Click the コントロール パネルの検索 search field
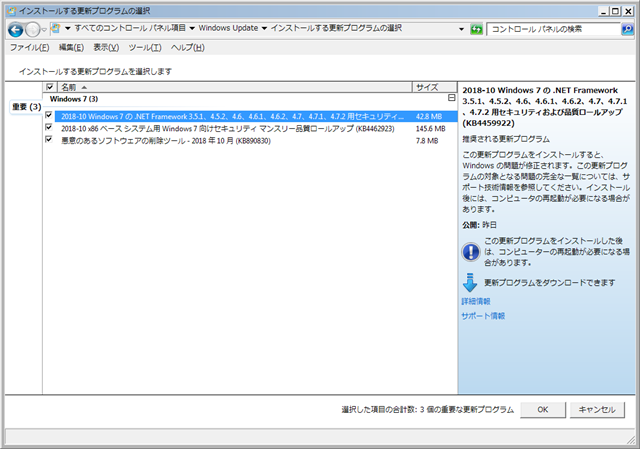This screenshot has height=449, width=640. coord(554,29)
